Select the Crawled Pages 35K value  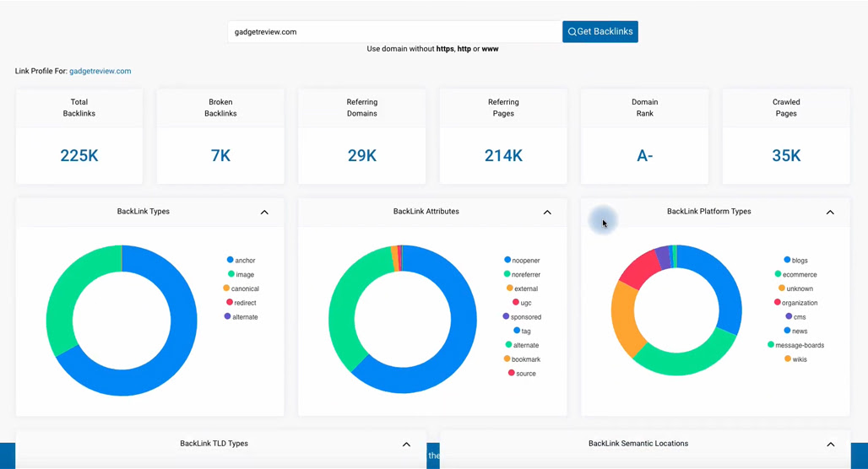[x=786, y=156]
